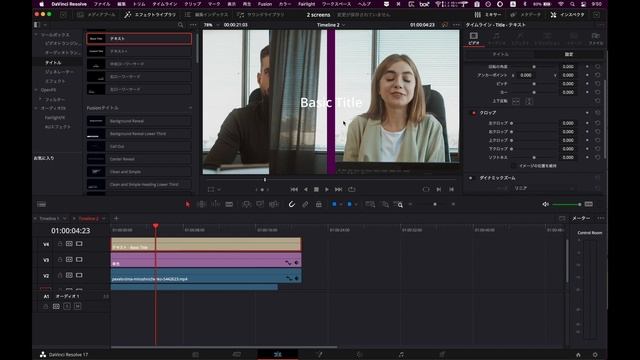This screenshot has height=360, width=640.
Task: Select the Dynamic Trim Mode tool
Action: tap(216, 204)
